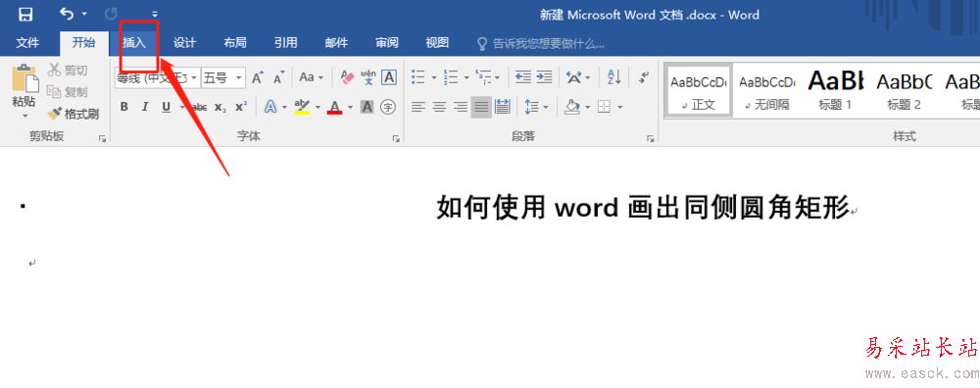Toggle superscript formatting
The image size is (980, 388).
pos(241,107)
